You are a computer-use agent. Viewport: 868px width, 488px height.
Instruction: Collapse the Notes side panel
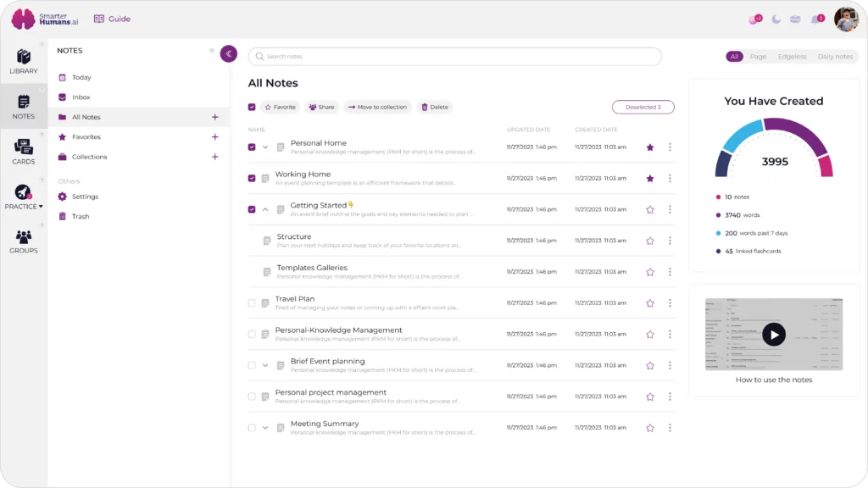point(229,53)
